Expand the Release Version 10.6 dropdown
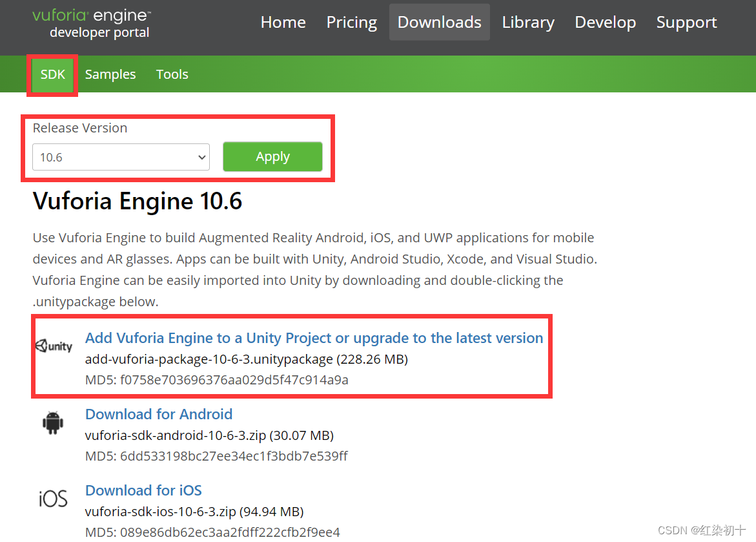 coord(121,157)
